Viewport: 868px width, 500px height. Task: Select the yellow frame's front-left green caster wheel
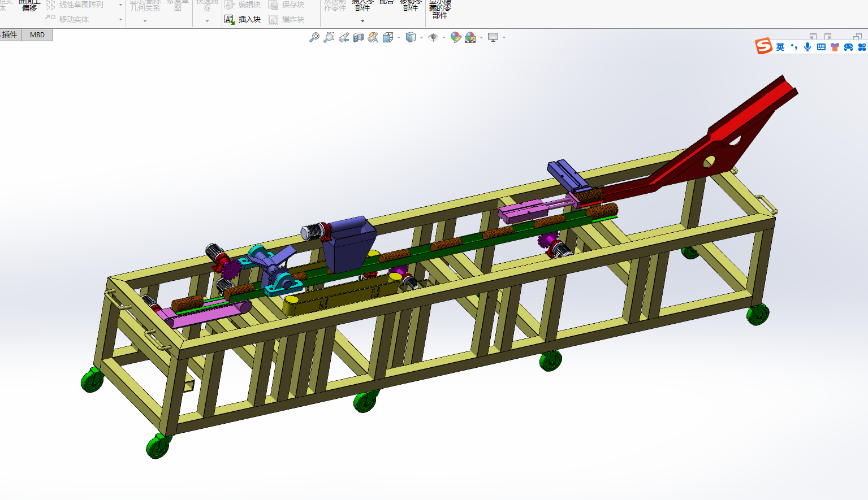click(158, 446)
